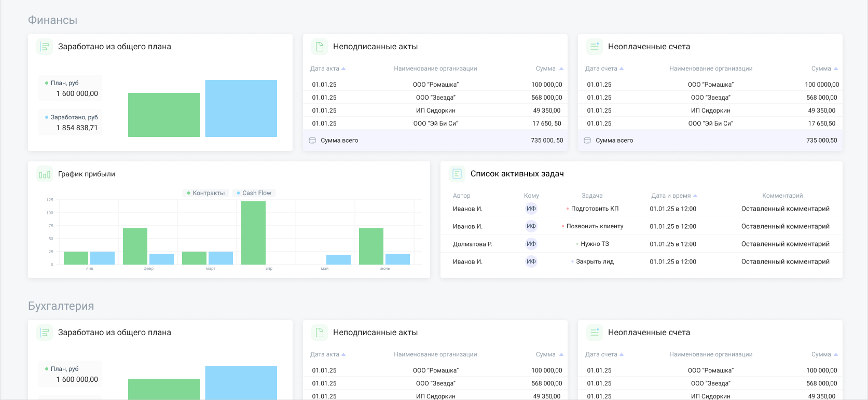The image size is (868, 400).
Task: Click the 'Список активных задач' list icon
Action: tap(457, 174)
